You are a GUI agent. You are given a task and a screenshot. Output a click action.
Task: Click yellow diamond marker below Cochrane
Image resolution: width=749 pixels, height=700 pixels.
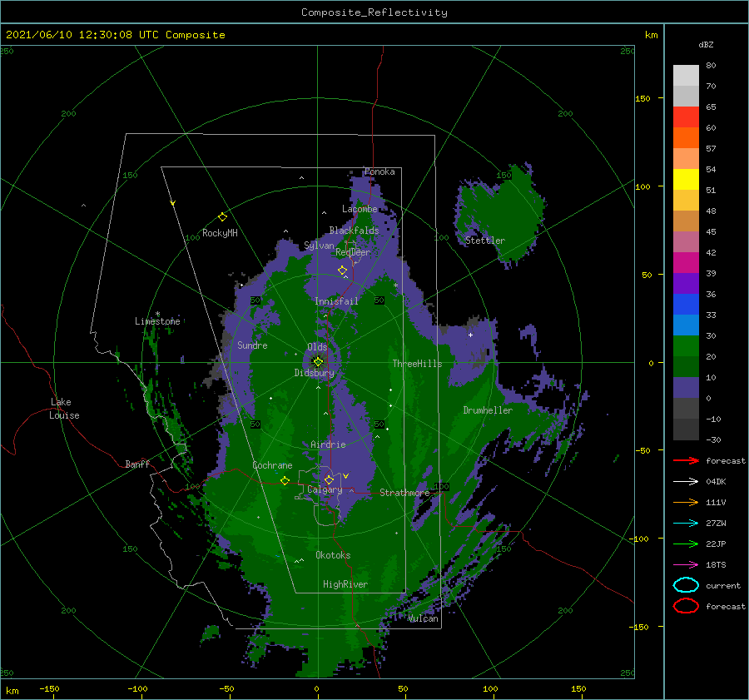coord(285,480)
